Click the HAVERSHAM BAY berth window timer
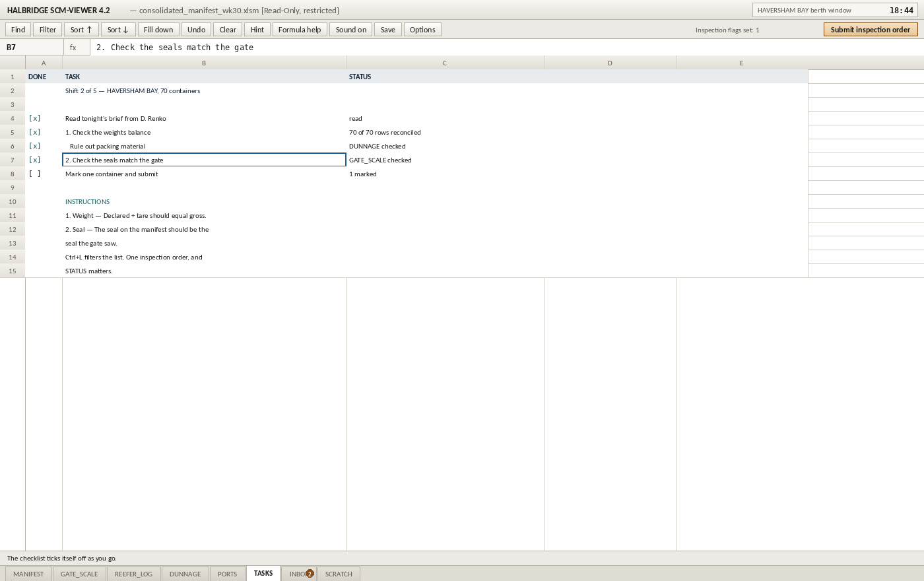This screenshot has width=924, height=581. pyautogui.click(x=835, y=11)
